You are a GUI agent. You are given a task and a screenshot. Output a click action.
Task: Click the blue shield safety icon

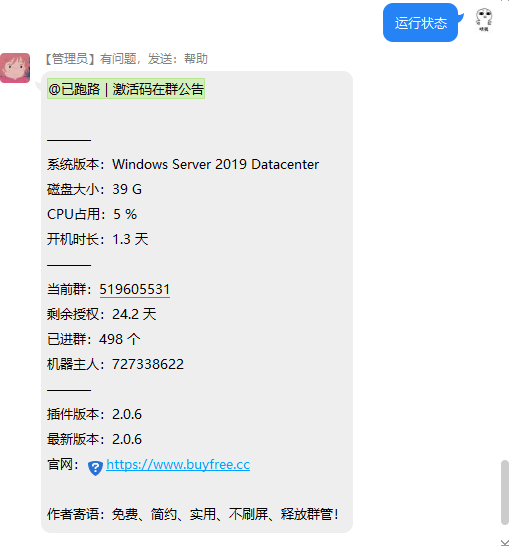pos(95,468)
